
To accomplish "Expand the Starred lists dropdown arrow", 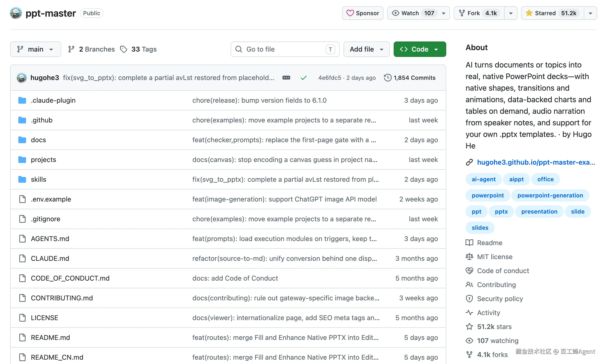I will (x=590, y=13).
